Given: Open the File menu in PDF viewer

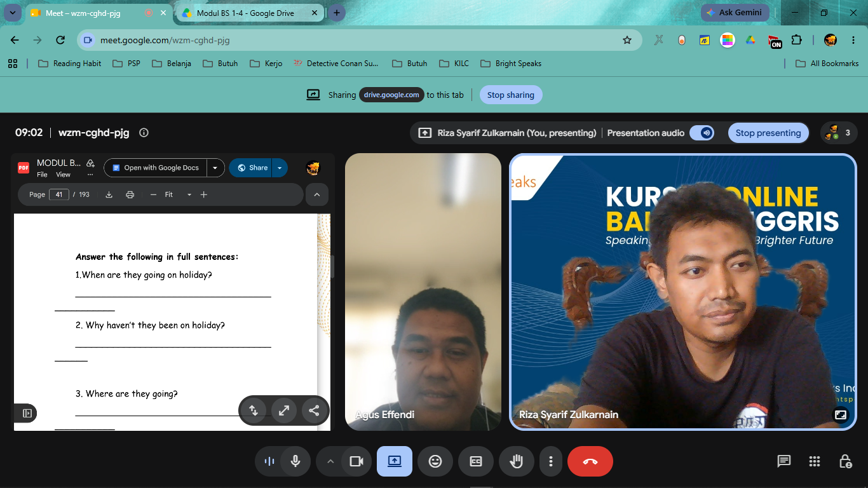Looking at the screenshot, I should pos(43,174).
